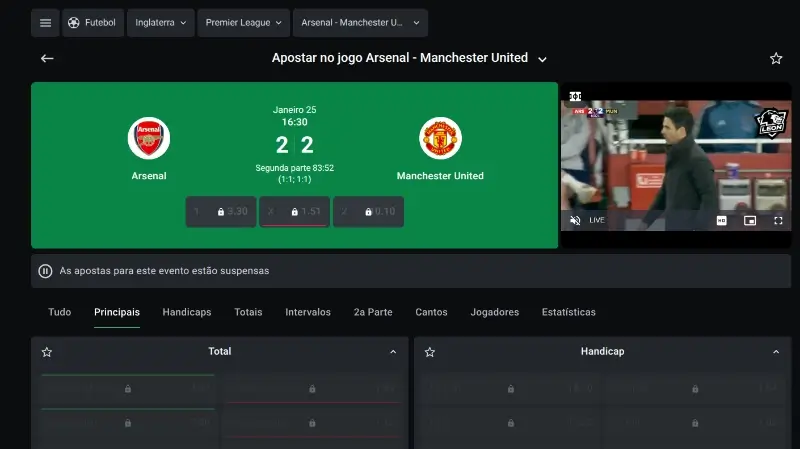Click the Leon logo on video
Screen dimensions: 800x449
click(771, 123)
